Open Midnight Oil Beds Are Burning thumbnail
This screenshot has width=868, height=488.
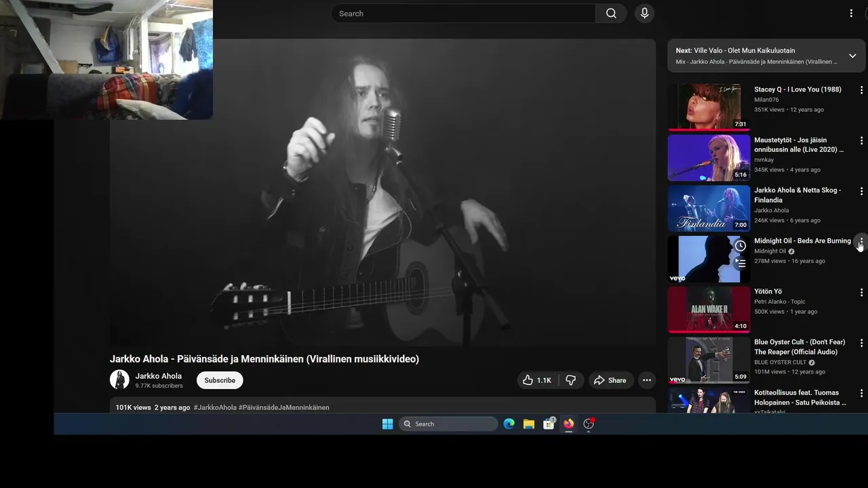point(709,259)
